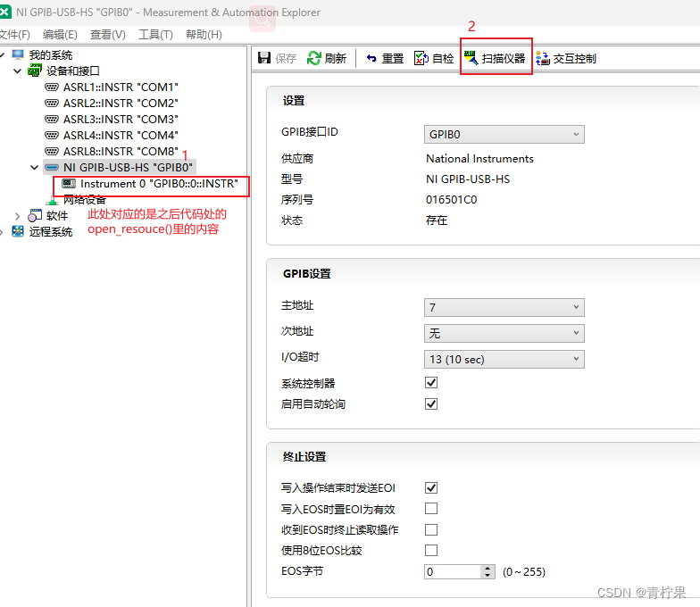Click the Reset (重置) arrow icon
This screenshot has width=700, height=607.
coord(371,58)
